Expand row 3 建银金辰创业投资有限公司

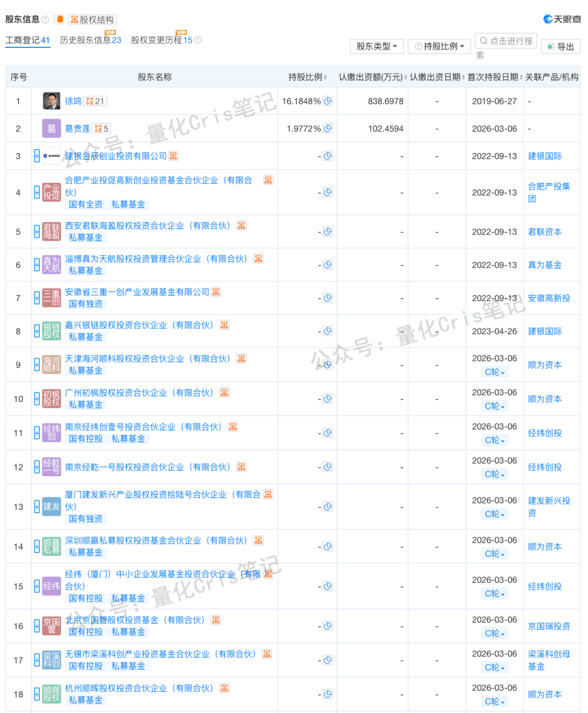(37, 156)
